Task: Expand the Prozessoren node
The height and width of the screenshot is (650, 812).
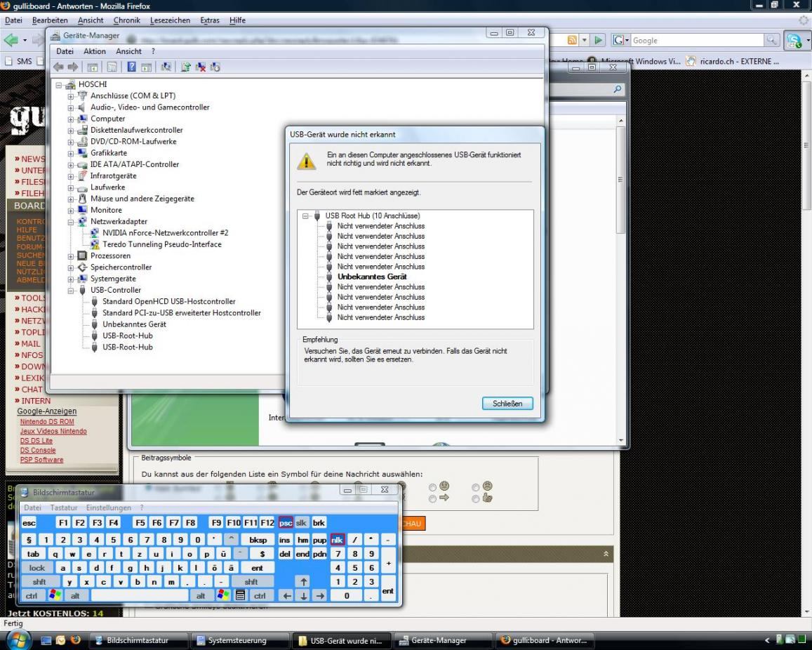Action: click(71, 256)
